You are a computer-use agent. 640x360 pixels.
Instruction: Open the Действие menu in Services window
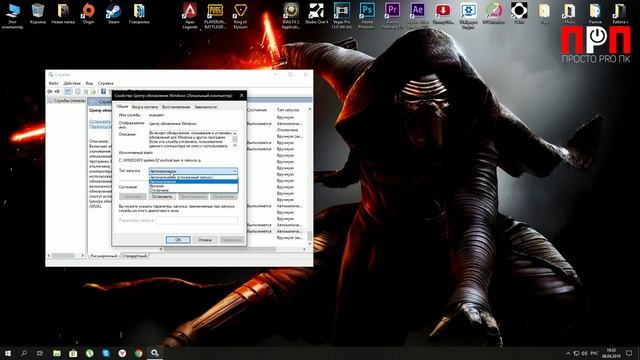click(x=72, y=83)
